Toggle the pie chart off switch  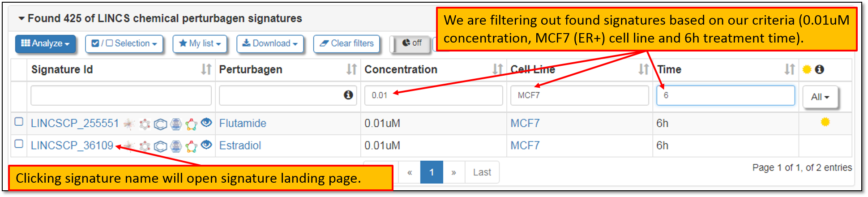coord(411,43)
